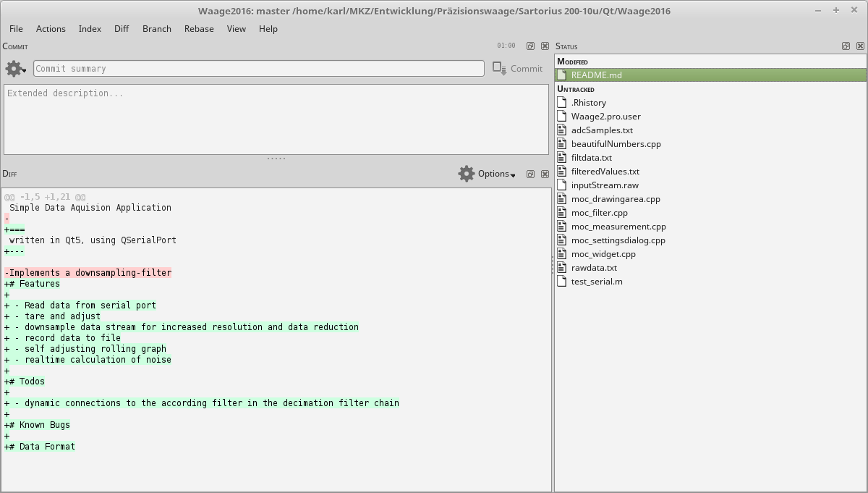Select moc_filter.cpp file name
This screenshot has width=868, height=493.
click(600, 212)
